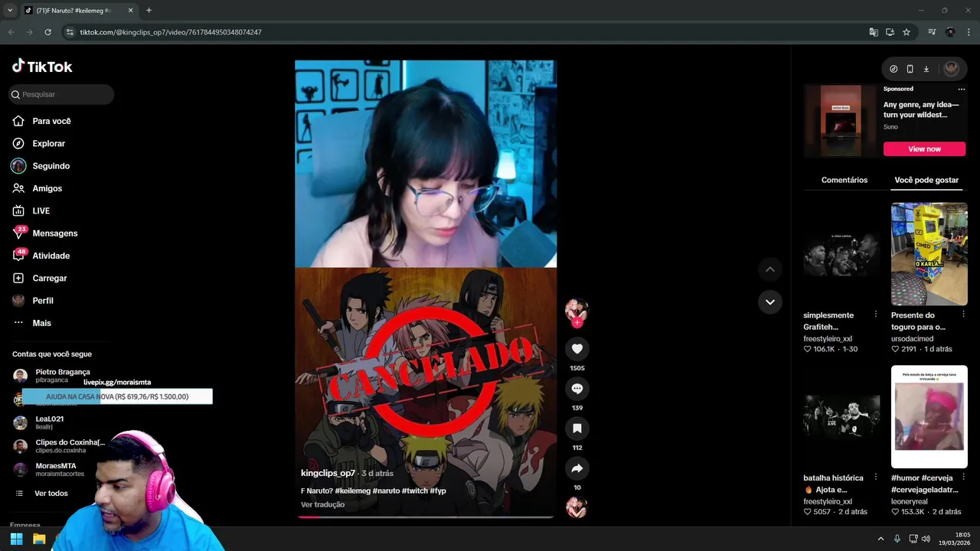Viewport: 980px width, 551px height.
Task: Click the install app icon in address bar
Action: [x=890, y=32]
